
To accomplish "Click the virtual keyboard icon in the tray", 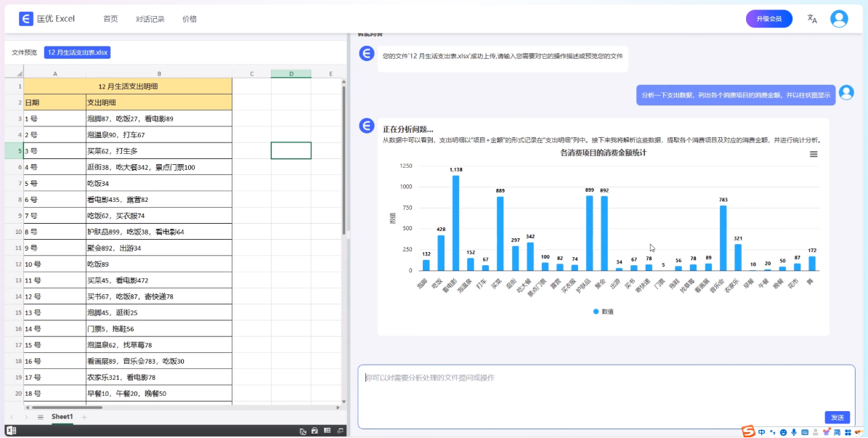I will (x=804, y=431).
